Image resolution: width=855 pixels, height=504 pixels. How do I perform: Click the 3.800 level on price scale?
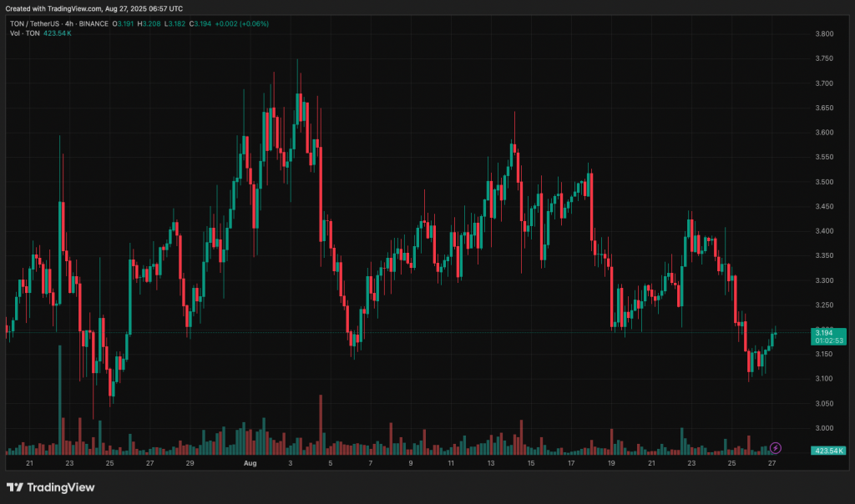[822, 34]
